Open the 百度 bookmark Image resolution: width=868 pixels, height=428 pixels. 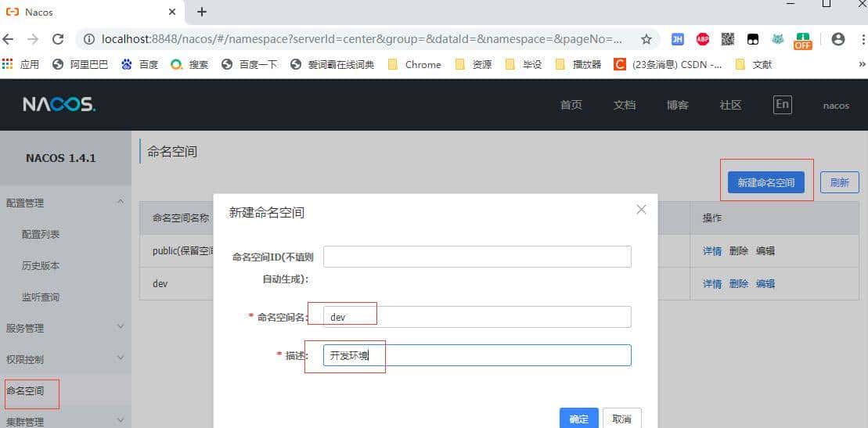tap(140, 65)
